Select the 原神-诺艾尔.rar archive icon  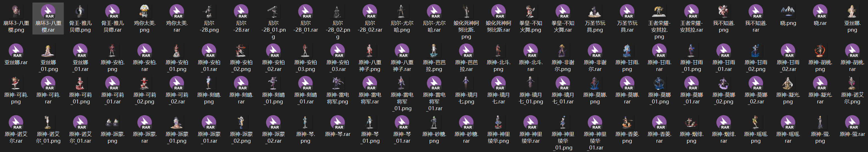click(16, 123)
